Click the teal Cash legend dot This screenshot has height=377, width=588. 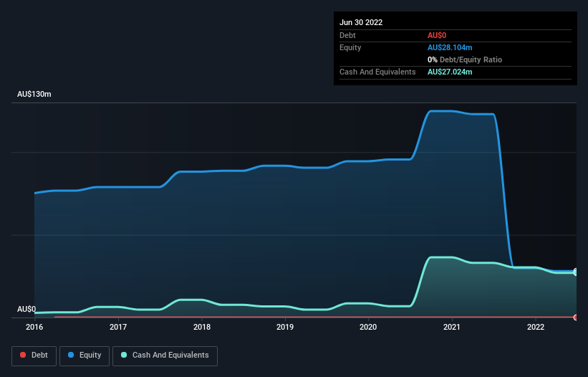click(x=124, y=355)
